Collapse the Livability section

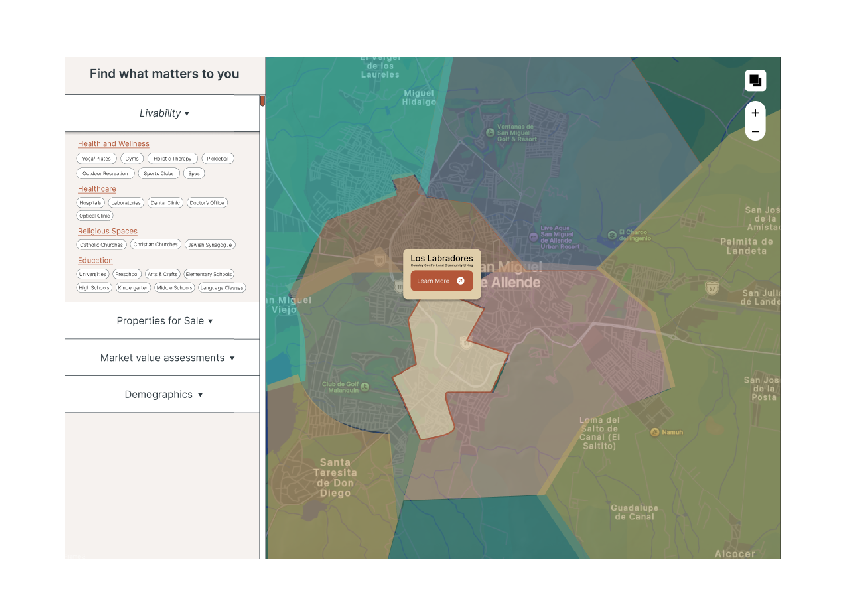pos(164,113)
